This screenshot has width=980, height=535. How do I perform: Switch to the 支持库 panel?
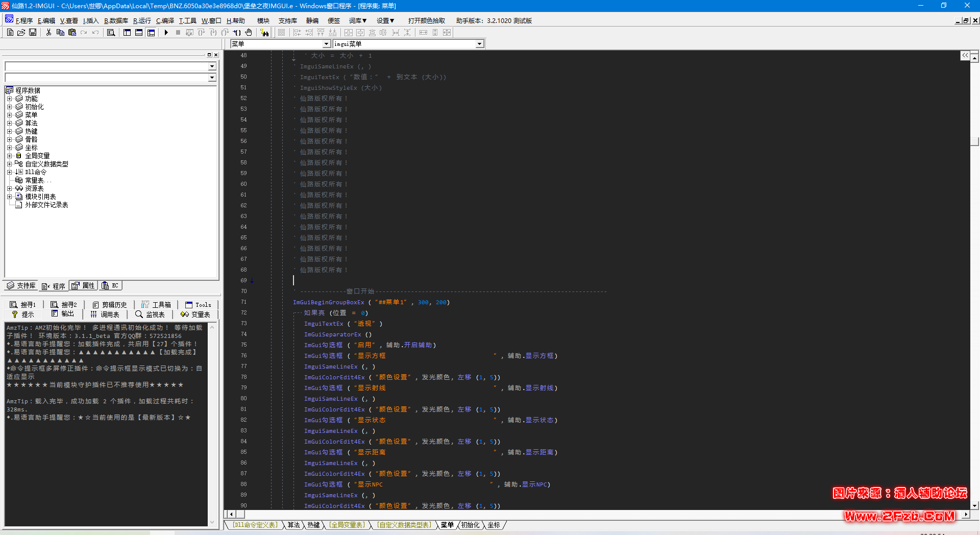[20, 285]
